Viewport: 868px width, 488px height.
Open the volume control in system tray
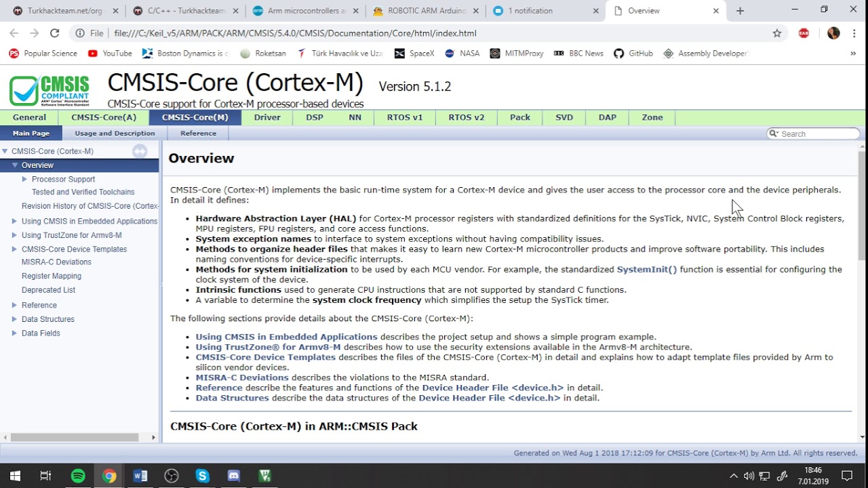click(x=749, y=476)
